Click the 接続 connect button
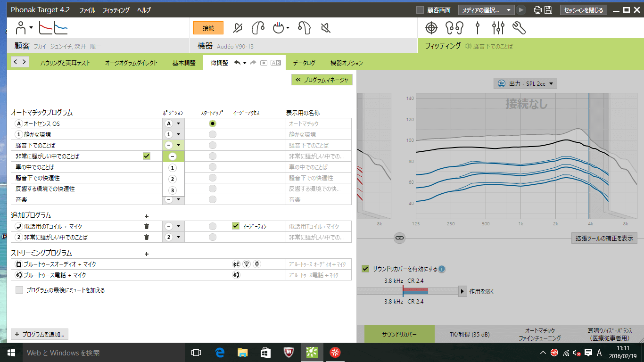This screenshot has width=644, height=362. (x=208, y=28)
